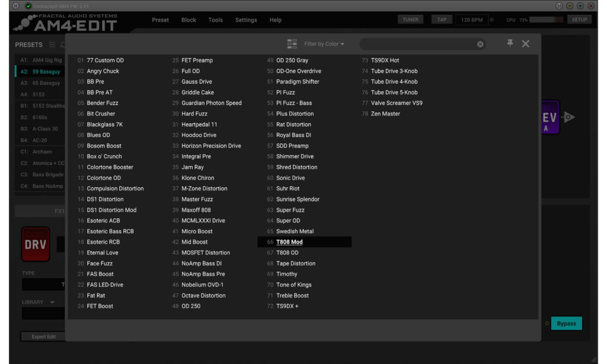Viewport: 607px width, 364px height.
Task: Select Blackglass 7K from the list
Action: (x=104, y=124)
